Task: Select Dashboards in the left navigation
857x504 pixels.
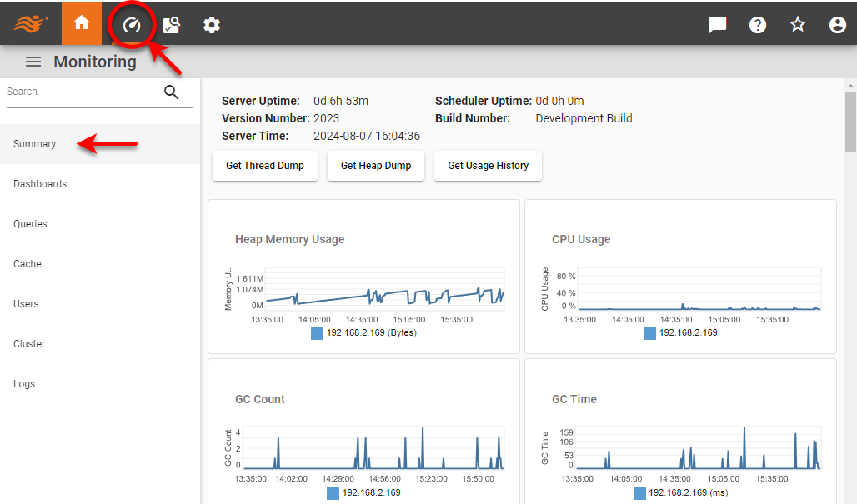Action: tap(40, 183)
